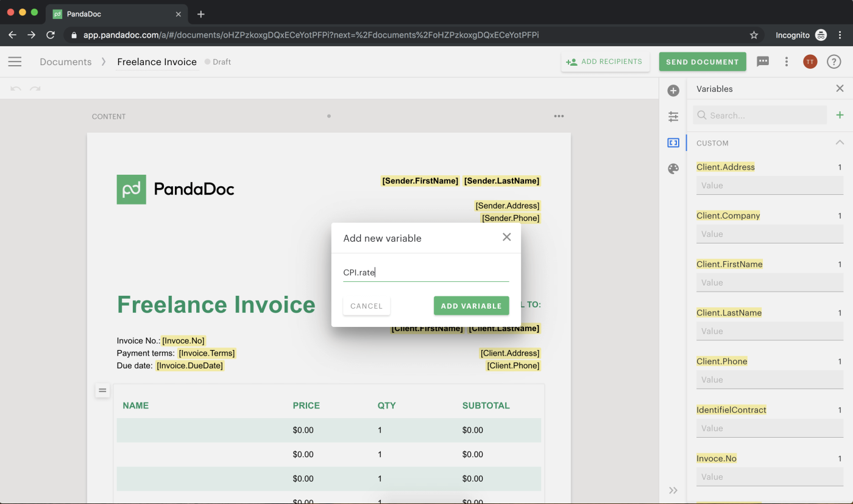Search variables in the search field
The width and height of the screenshot is (853, 504).
[760, 115]
